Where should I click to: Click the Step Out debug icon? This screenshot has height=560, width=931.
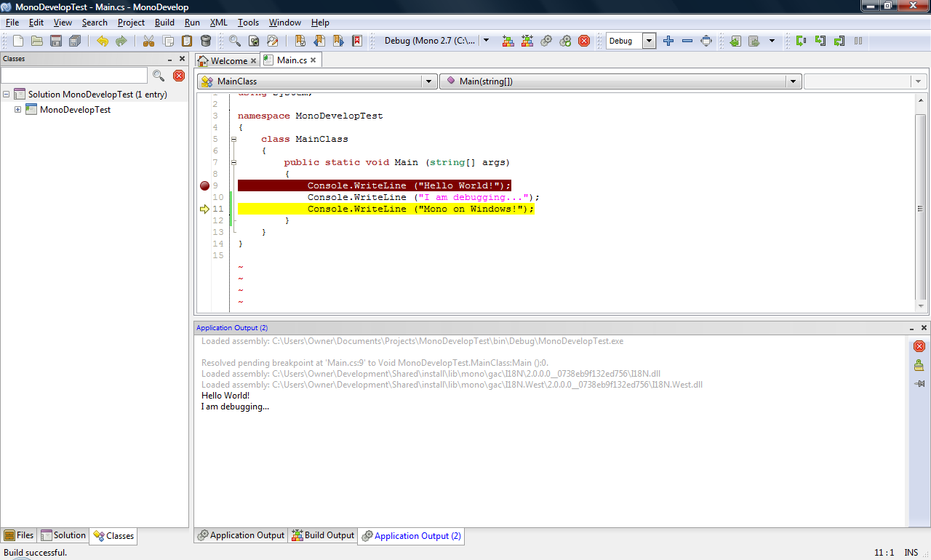(x=839, y=41)
